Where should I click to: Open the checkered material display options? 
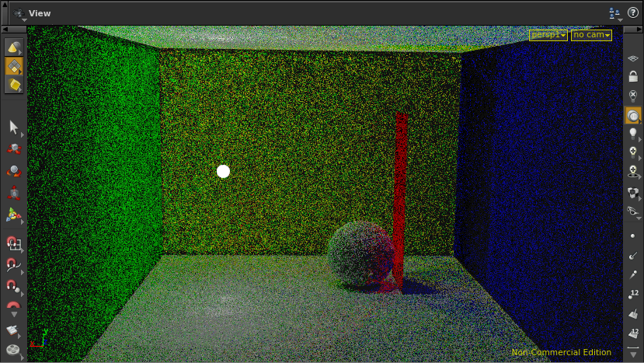633,193
